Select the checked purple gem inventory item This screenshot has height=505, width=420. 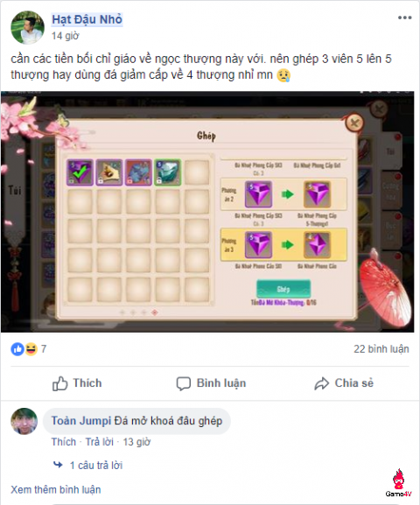click(x=80, y=172)
